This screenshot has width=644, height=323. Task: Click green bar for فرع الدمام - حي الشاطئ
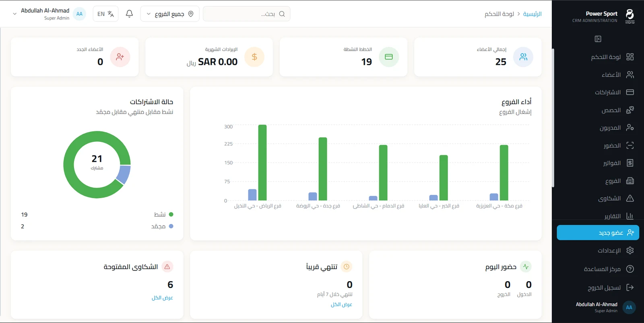tap(383, 173)
